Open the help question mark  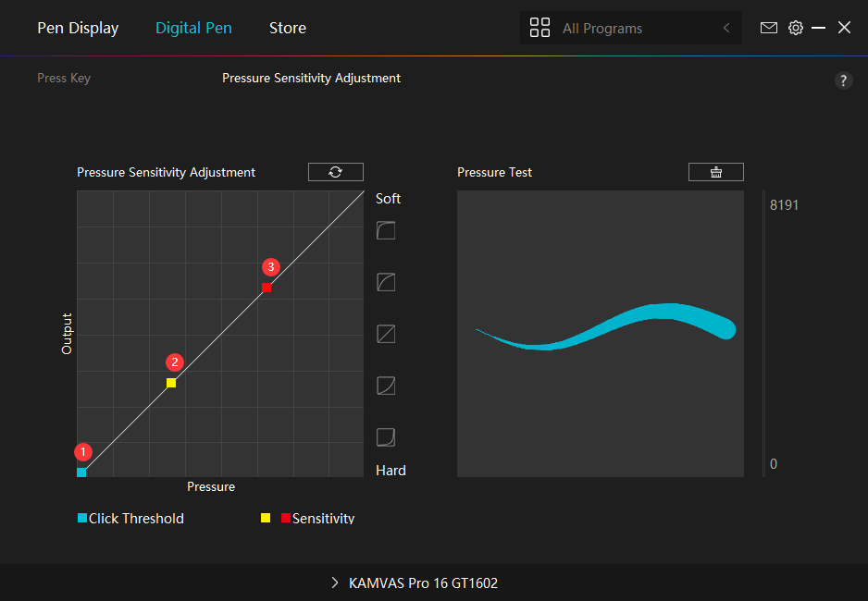point(843,80)
